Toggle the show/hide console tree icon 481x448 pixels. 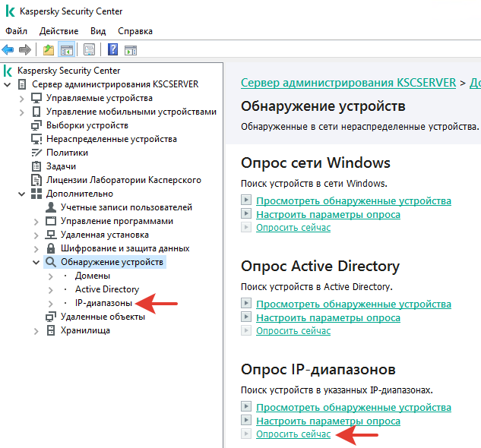point(67,49)
